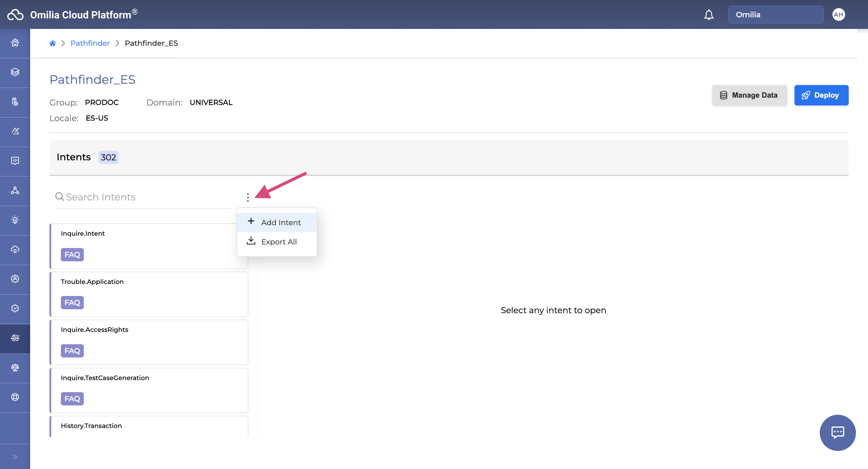
Task: Go to Pathfinder breadcrumb link
Action: click(90, 43)
